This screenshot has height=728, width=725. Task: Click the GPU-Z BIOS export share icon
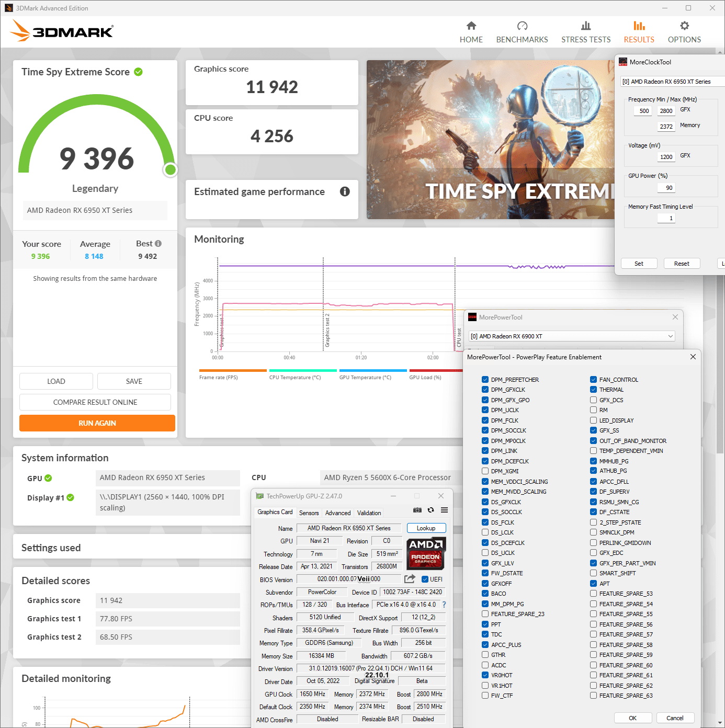pyautogui.click(x=410, y=578)
